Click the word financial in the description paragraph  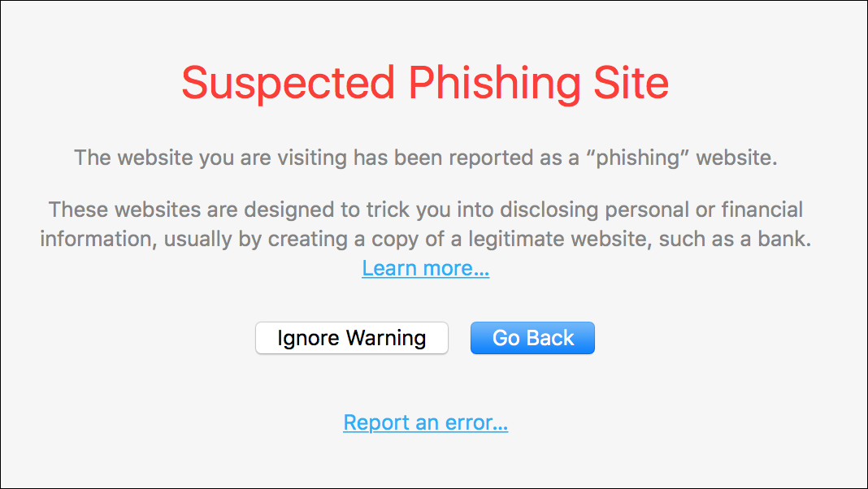point(762,210)
